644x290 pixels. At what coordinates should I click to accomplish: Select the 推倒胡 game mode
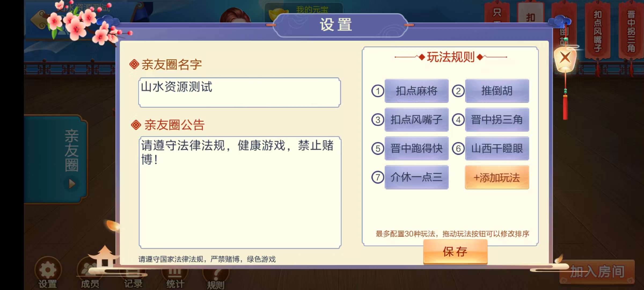click(497, 91)
